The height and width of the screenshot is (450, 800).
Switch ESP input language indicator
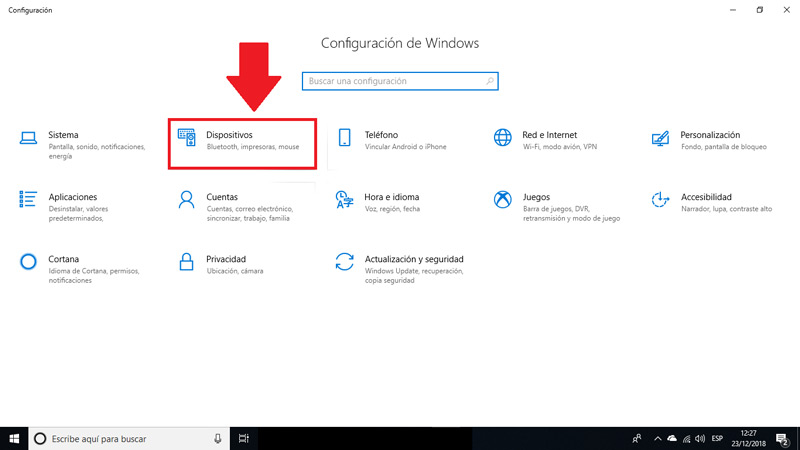coord(717,438)
